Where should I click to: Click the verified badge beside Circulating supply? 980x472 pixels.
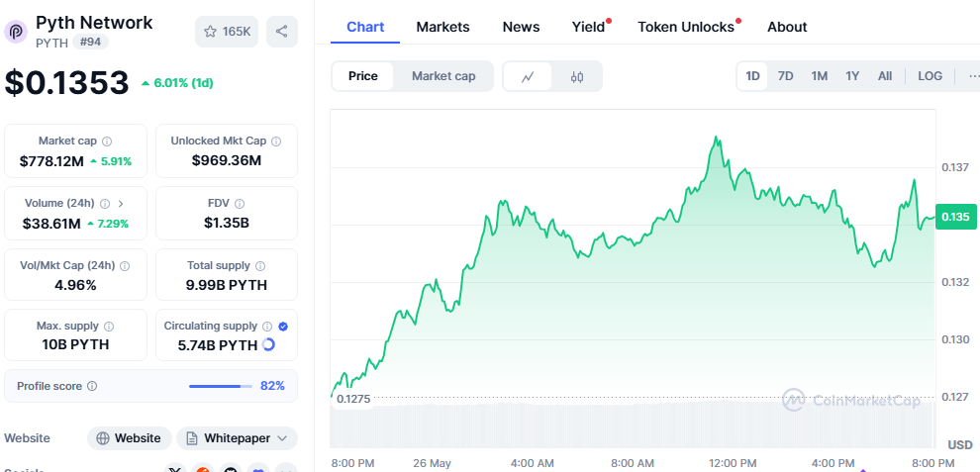click(x=283, y=326)
